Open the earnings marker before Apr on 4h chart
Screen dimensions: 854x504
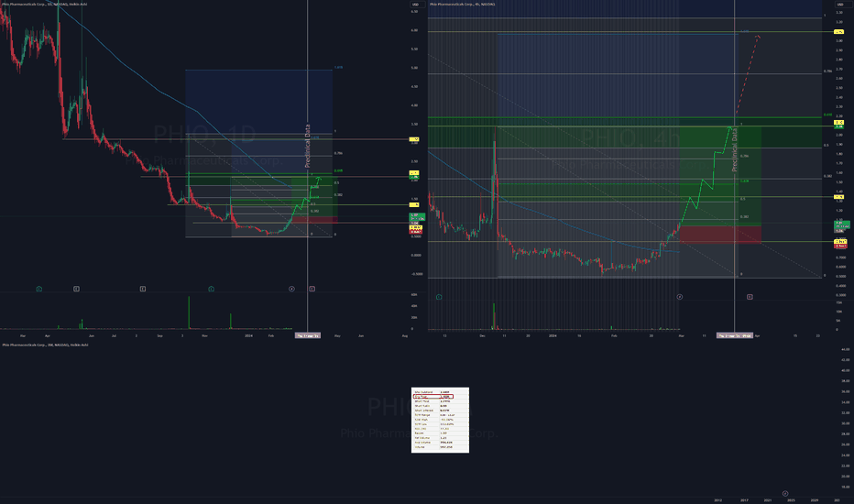tap(750, 297)
